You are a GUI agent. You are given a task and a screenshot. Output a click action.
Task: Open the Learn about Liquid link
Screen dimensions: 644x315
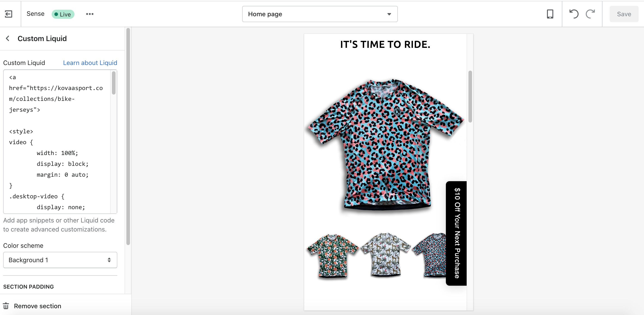90,63
